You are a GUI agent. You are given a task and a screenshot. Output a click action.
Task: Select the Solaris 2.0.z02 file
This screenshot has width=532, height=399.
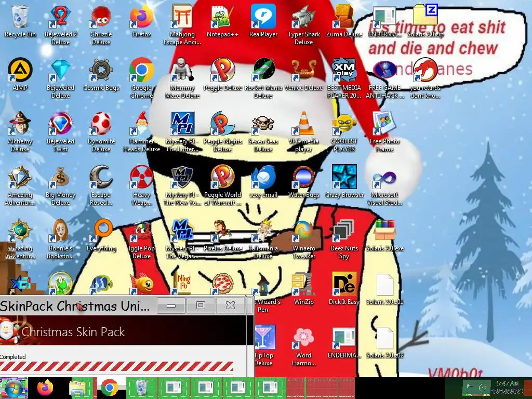pos(385,343)
